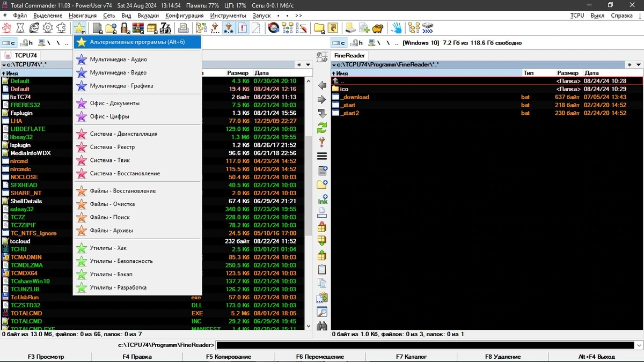The image size is (644, 362).
Task: Select the _download bat file in the right panel
Action: click(486, 97)
